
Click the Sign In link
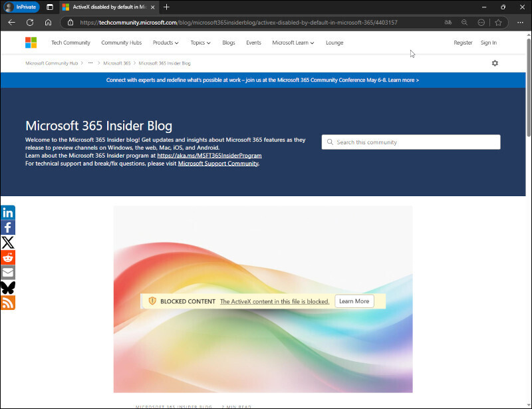(489, 43)
